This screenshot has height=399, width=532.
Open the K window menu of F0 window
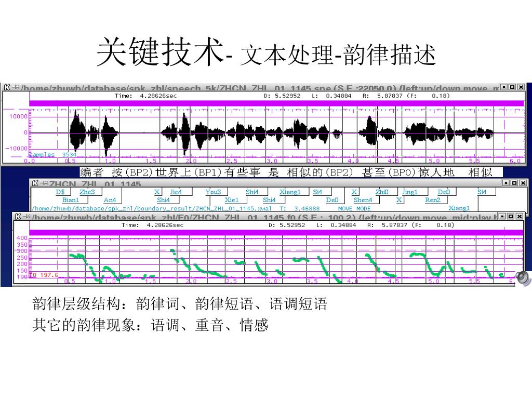[x=18, y=216]
